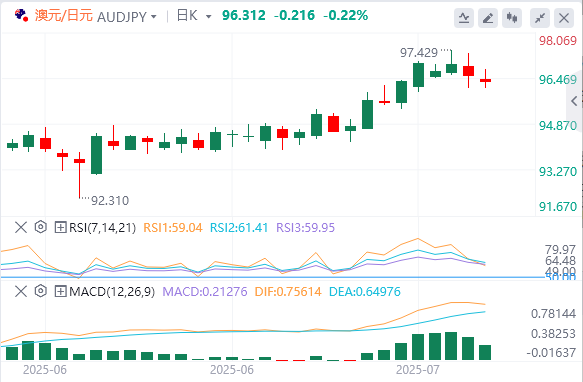Click the RSI1:59.04 value
This screenshot has height=382, width=583.
(x=173, y=227)
